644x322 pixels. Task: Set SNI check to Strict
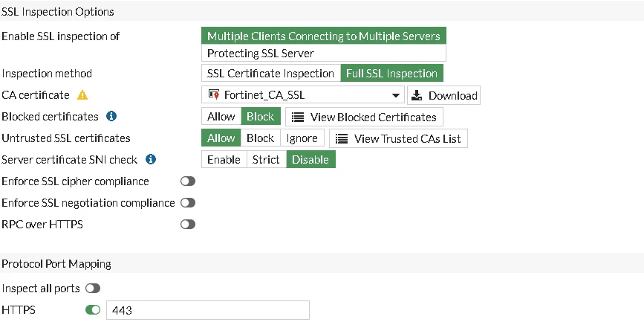(266, 160)
